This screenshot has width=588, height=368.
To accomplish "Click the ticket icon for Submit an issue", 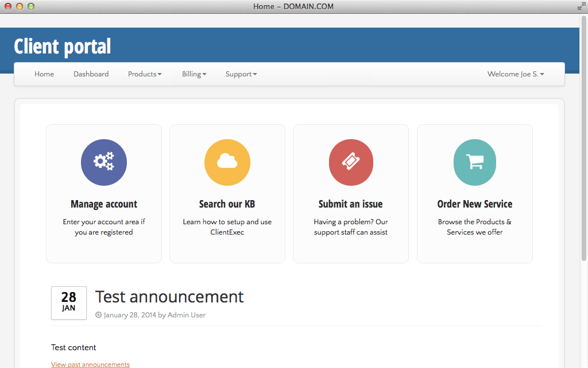I will (351, 162).
